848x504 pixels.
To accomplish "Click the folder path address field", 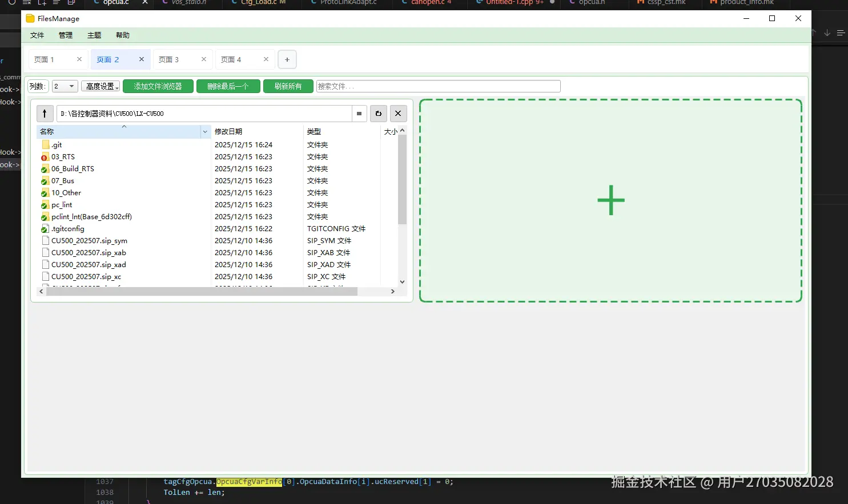I will (x=204, y=114).
